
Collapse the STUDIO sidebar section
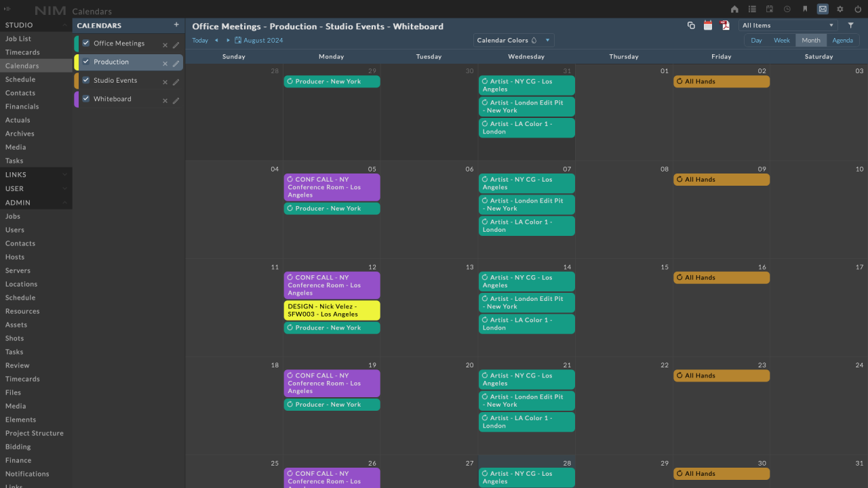pyautogui.click(x=65, y=25)
